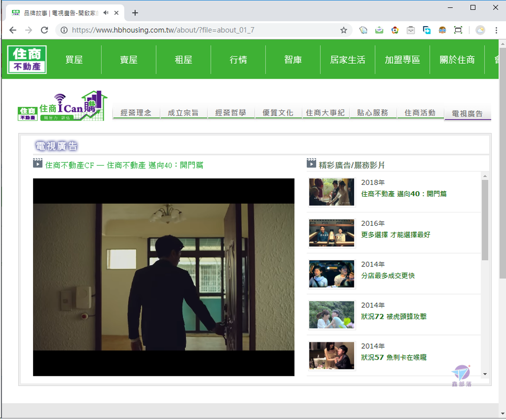
Task: Open the 行情 menu
Action: 238,60
